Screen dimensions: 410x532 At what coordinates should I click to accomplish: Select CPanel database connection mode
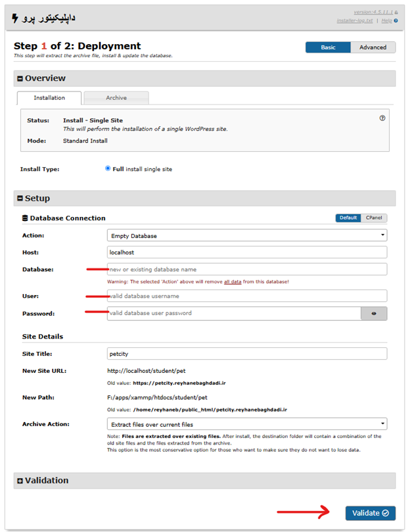pos(374,218)
